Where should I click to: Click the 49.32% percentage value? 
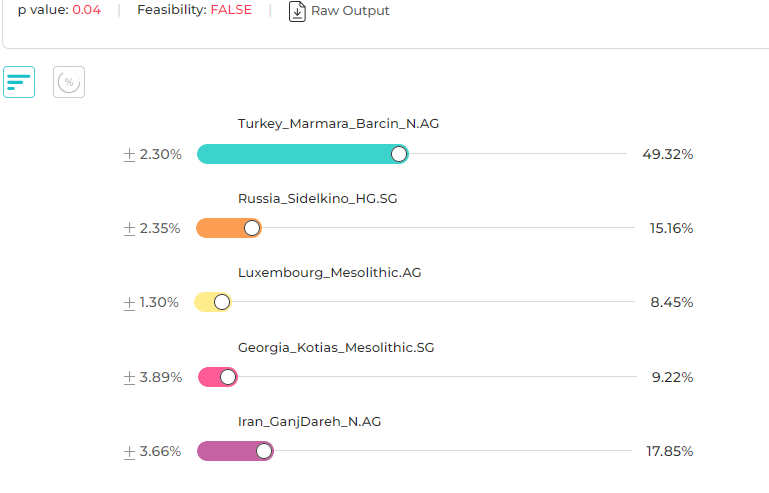[667, 154]
